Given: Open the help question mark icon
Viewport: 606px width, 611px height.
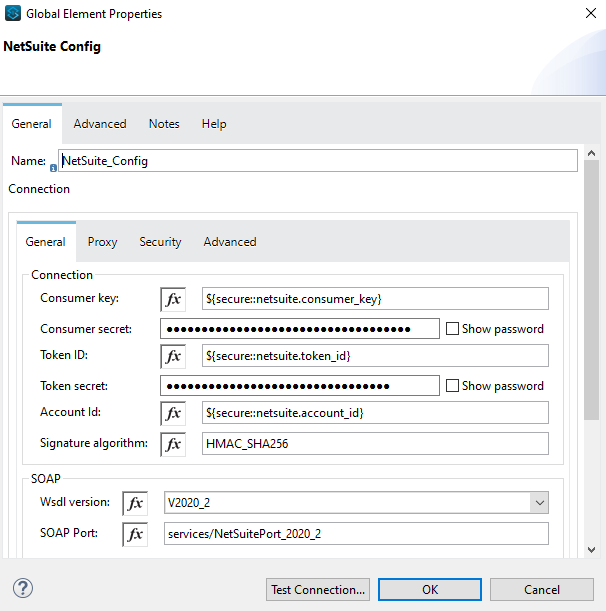Looking at the screenshot, I should point(23,588).
